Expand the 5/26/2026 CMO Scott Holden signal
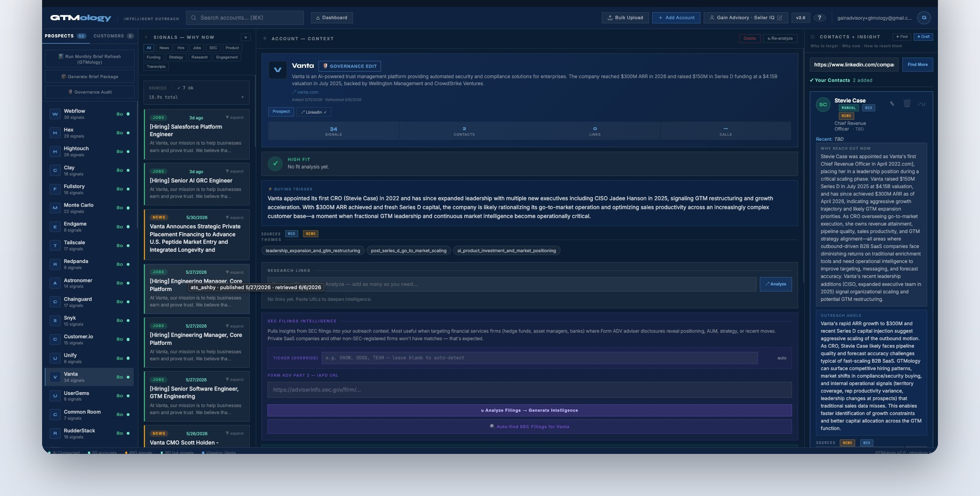This screenshot has width=980, height=496. (x=235, y=433)
